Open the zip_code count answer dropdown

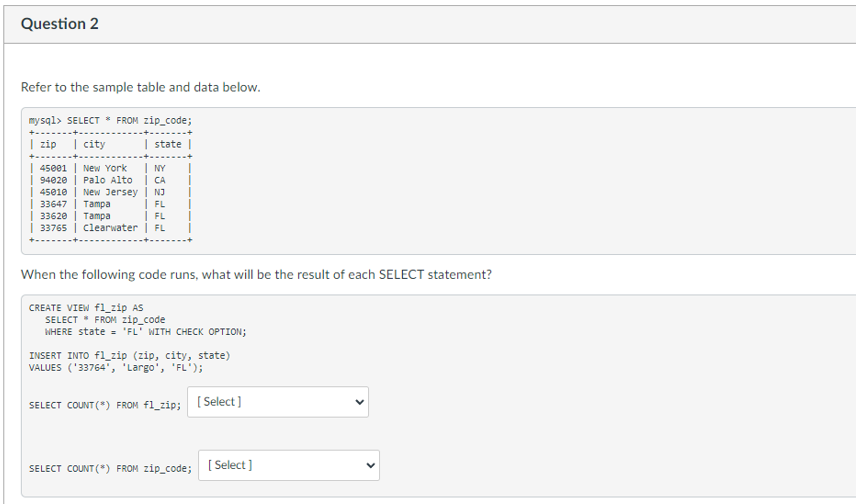pyautogui.click(x=290, y=465)
